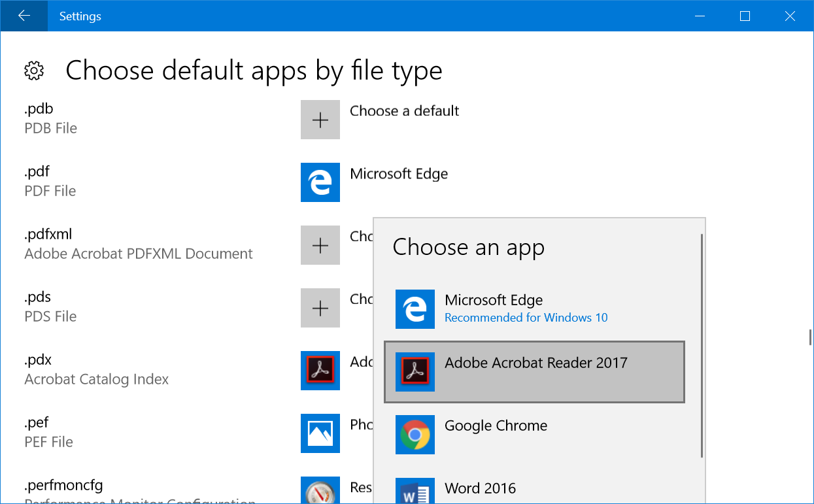Click the main page scrollbar thumb
814x504 pixels.
coord(810,337)
